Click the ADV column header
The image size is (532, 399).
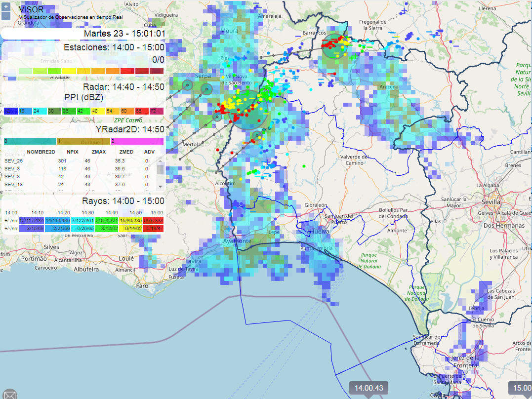pos(149,152)
